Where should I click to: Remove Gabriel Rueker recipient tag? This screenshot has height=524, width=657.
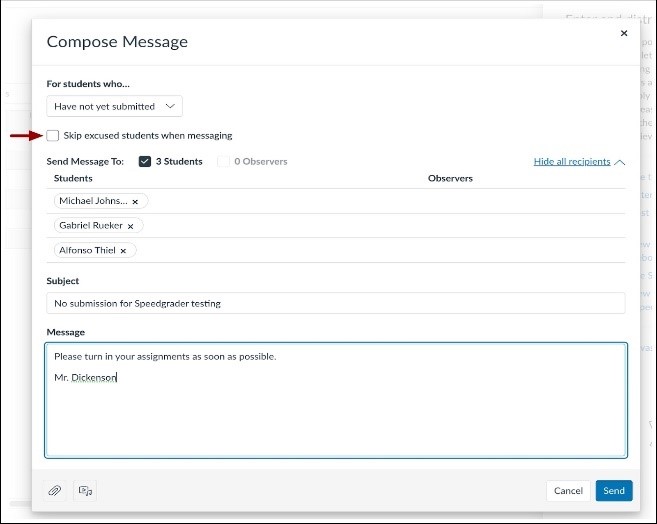pos(130,226)
